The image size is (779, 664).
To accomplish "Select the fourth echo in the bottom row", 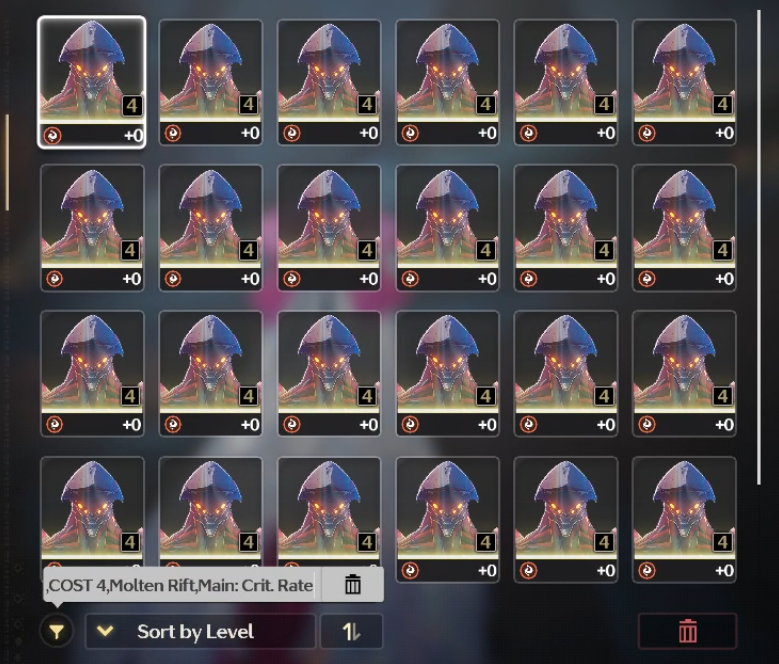I will pyautogui.click(x=447, y=519).
